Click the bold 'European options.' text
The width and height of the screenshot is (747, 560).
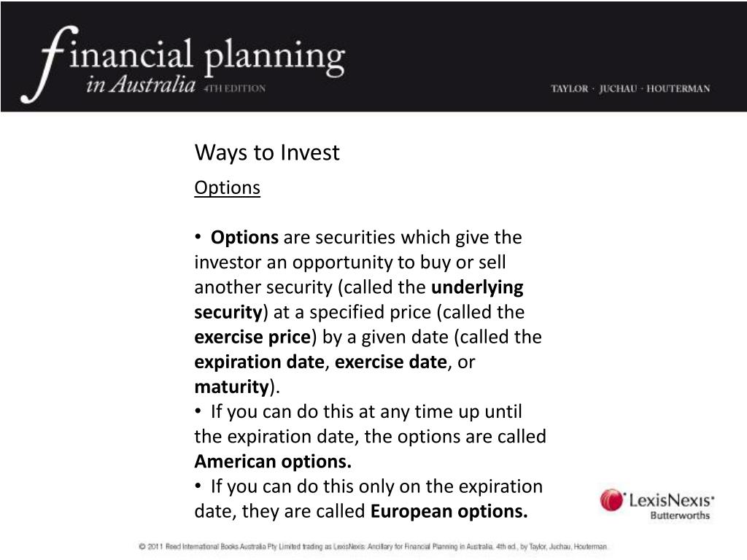(449, 511)
